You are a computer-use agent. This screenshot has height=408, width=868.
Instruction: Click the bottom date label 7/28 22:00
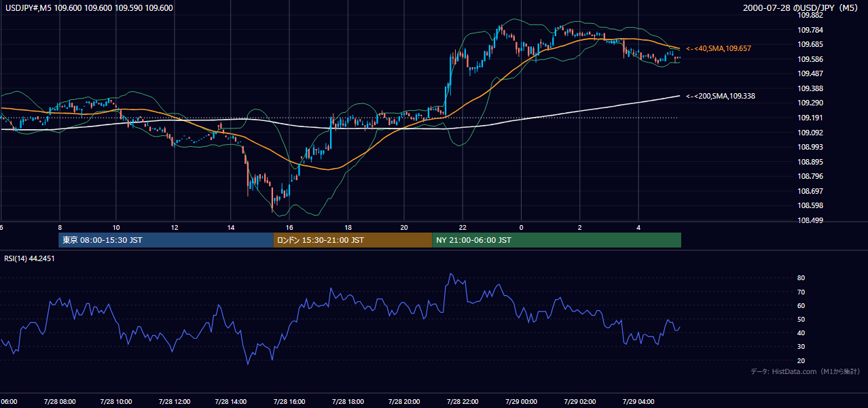(x=462, y=402)
